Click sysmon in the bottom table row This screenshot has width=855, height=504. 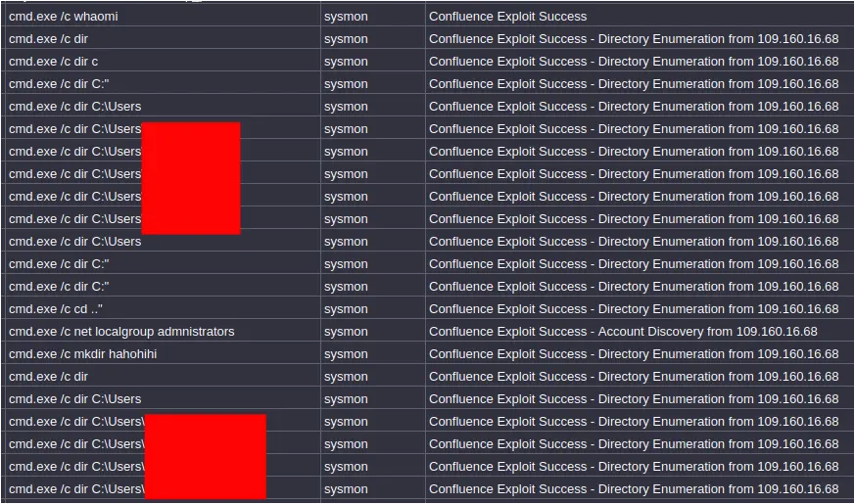(x=346, y=489)
